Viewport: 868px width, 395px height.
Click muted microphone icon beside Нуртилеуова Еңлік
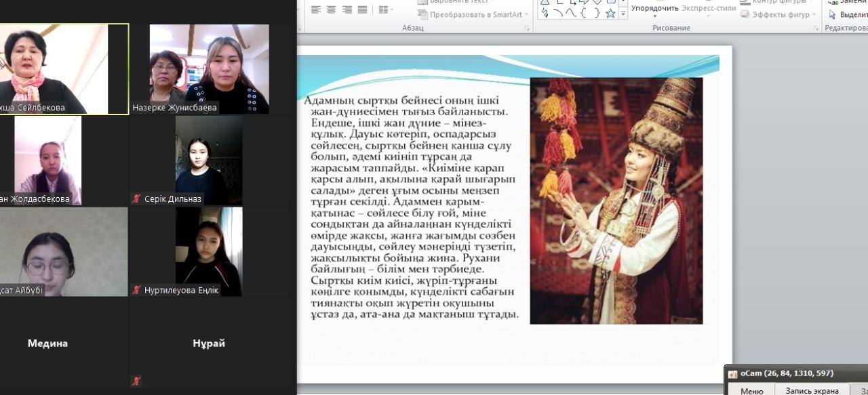point(136,290)
